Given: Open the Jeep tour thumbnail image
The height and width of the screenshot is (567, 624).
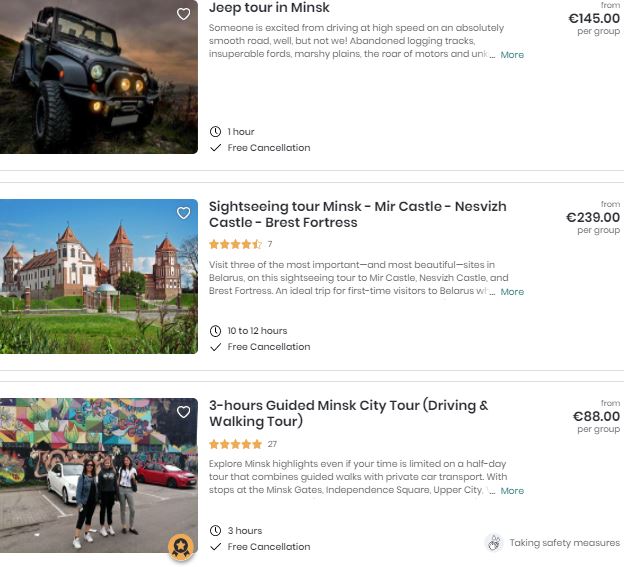Looking at the screenshot, I should 98,76.
